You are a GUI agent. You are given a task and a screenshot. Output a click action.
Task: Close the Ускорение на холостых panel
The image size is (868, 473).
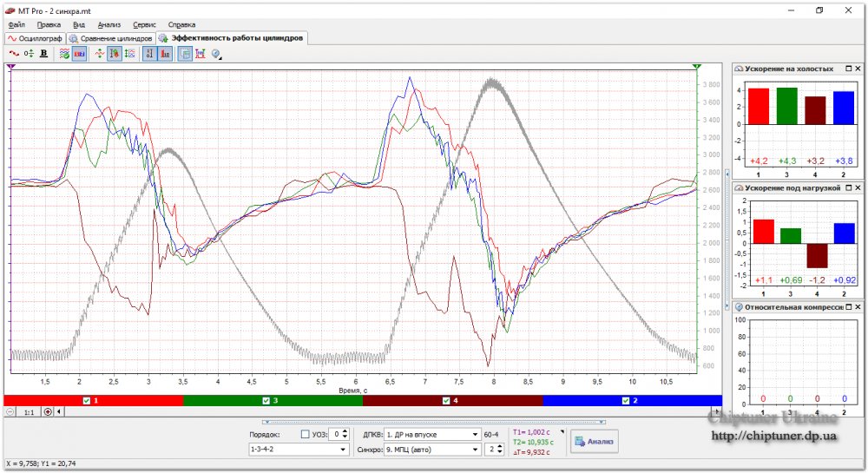tap(858, 69)
